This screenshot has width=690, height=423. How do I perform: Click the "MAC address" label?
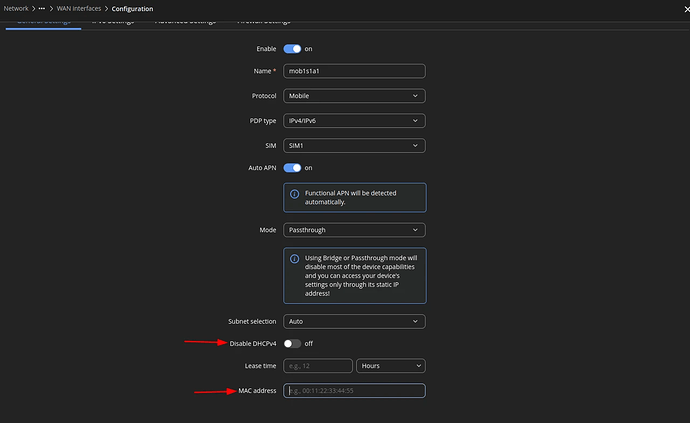[257, 390]
